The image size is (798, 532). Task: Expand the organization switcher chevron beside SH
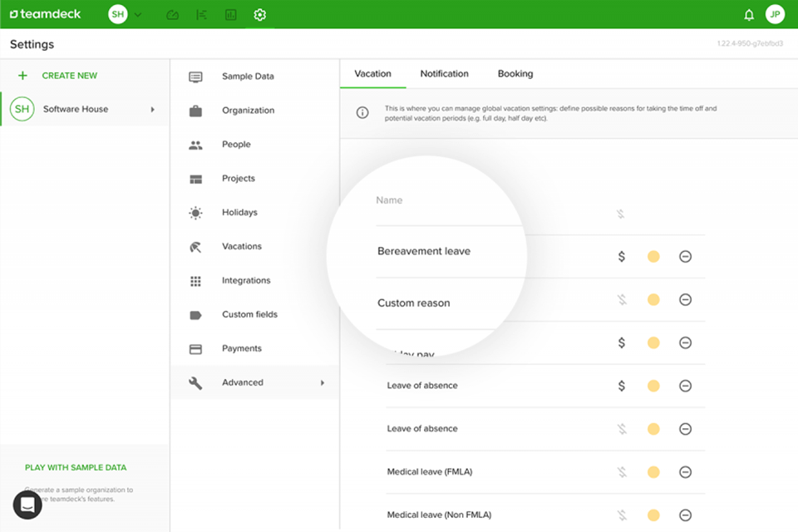(138, 15)
